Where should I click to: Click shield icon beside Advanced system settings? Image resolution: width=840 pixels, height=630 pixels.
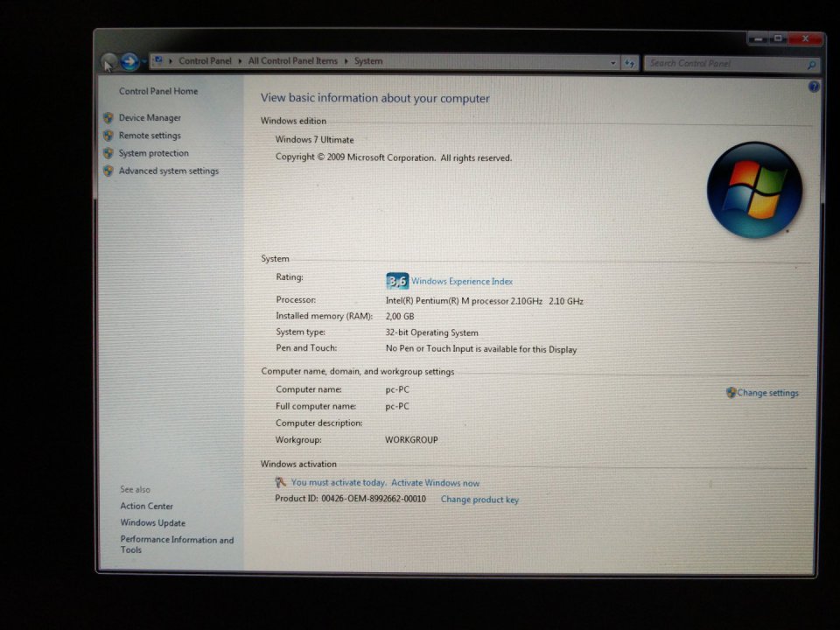click(108, 171)
